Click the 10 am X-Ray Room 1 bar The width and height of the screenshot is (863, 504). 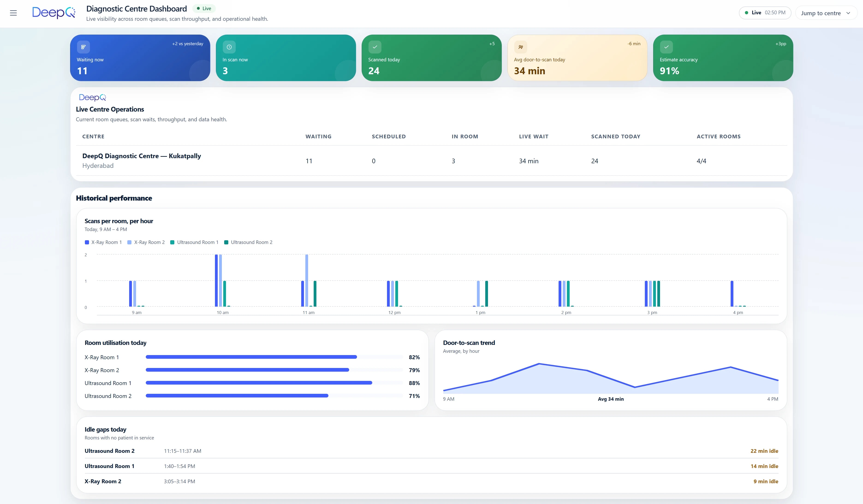point(216,281)
